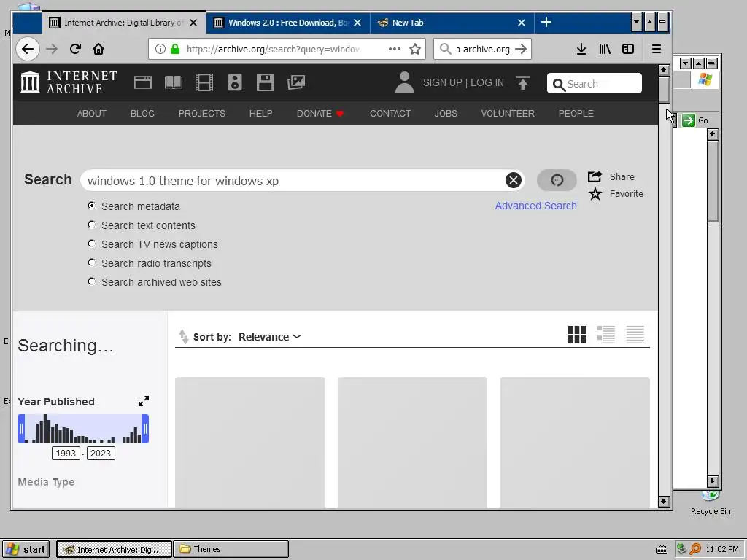Viewport: 747px width, 560px height.
Task: Open the Downloads arrow in toolbar
Action: (x=581, y=49)
